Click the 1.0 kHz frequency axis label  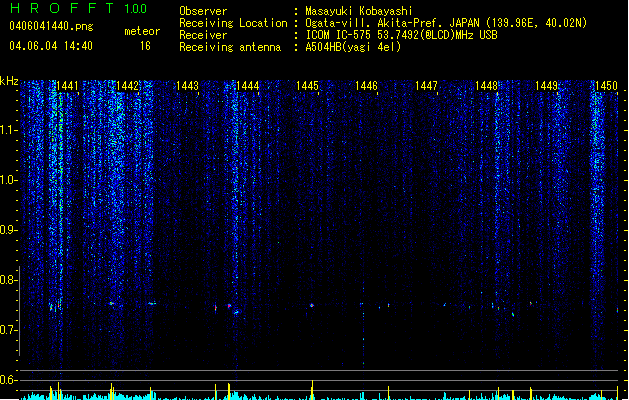pos(9,180)
